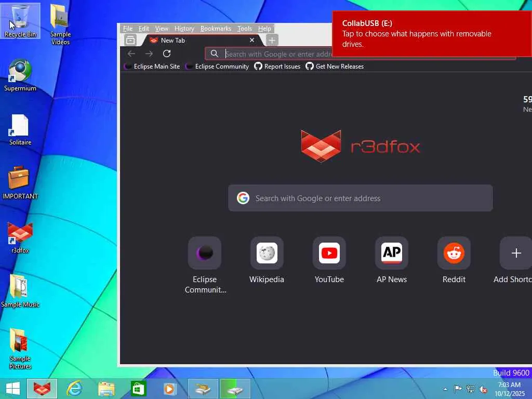
Task: Open the clock showing 7:03 AM
Action: pyautogui.click(x=509, y=389)
